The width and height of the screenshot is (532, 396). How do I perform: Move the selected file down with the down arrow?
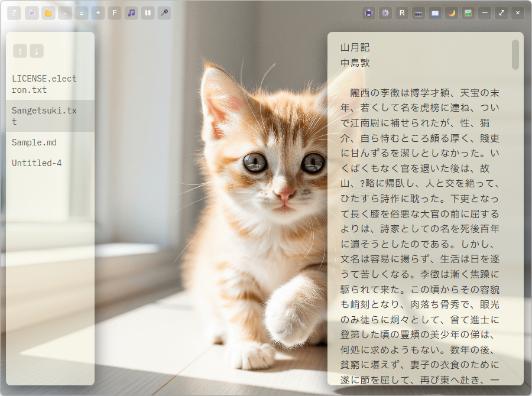tap(36, 51)
